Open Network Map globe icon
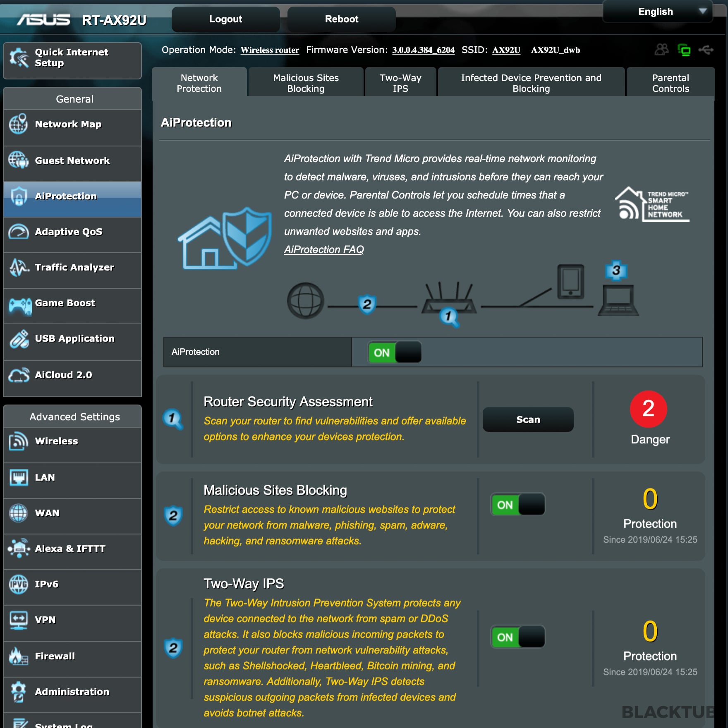The height and width of the screenshot is (728, 728). coord(18,124)
